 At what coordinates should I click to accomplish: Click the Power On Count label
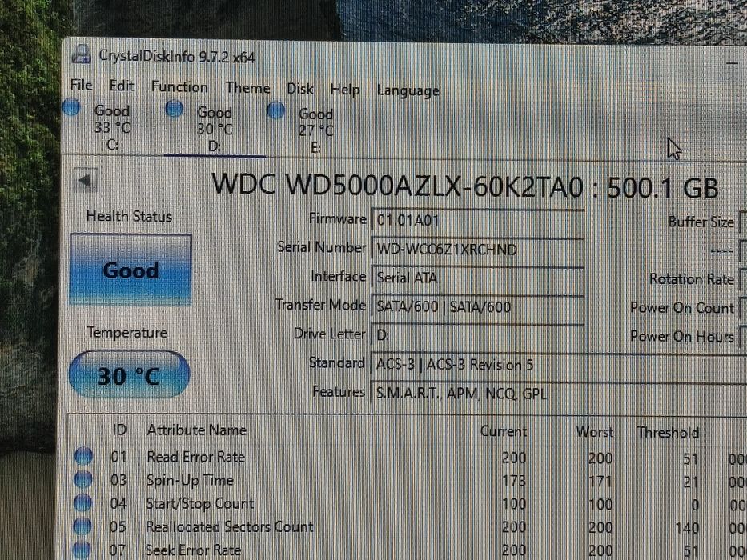click(x=682, y=308)
